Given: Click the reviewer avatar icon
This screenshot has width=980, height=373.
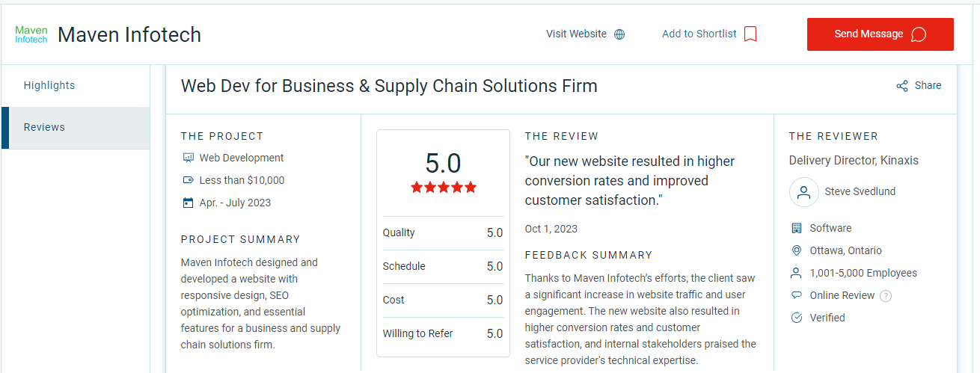Looking at the screenshot, I should coord(803,192).
